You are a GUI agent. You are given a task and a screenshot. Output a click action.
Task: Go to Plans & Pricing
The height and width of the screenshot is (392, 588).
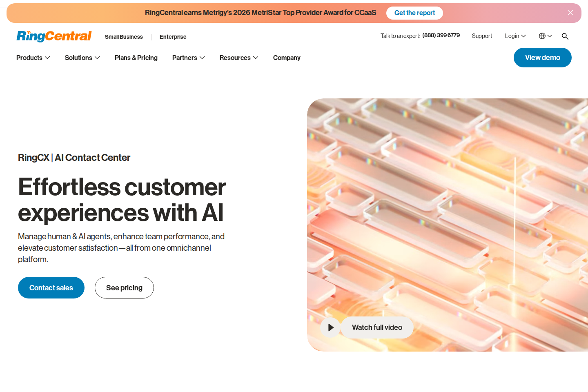(136, 58)
